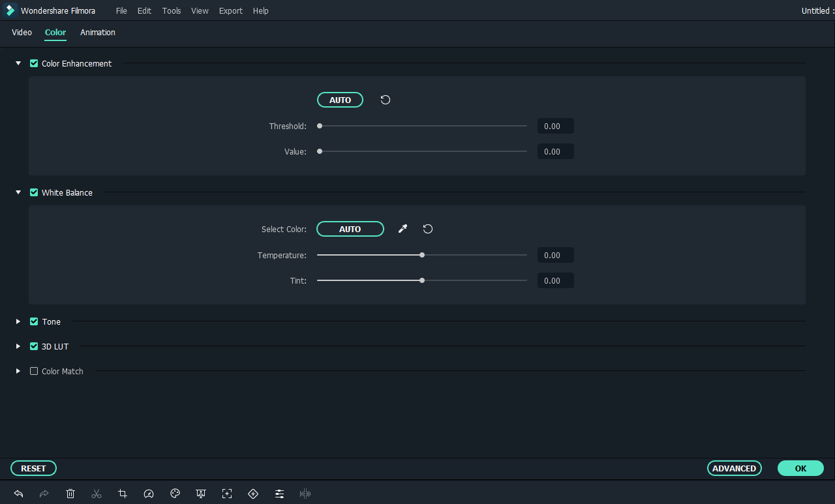This screenshot has height=504, width=835.
Task: Click the "Temperature:" label
Action: 282,255
